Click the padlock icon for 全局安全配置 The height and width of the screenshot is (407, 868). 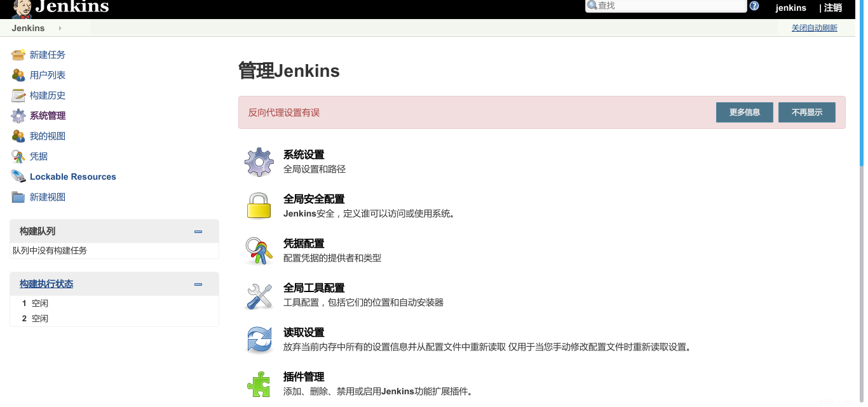coord(259,205)
